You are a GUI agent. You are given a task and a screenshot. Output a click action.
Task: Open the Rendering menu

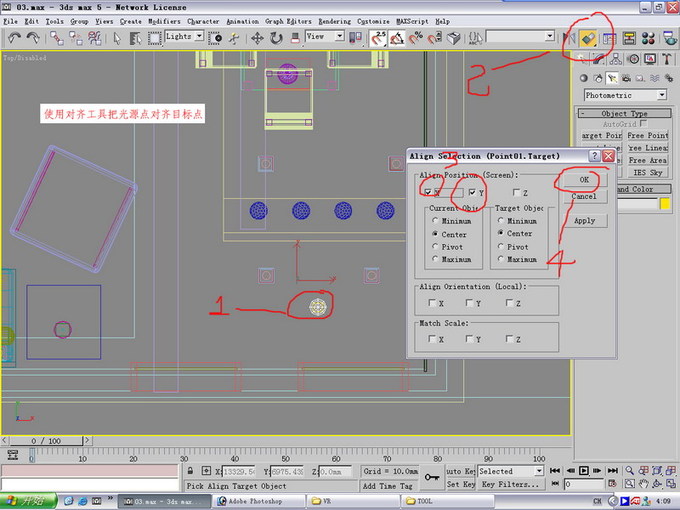[334, 20]
